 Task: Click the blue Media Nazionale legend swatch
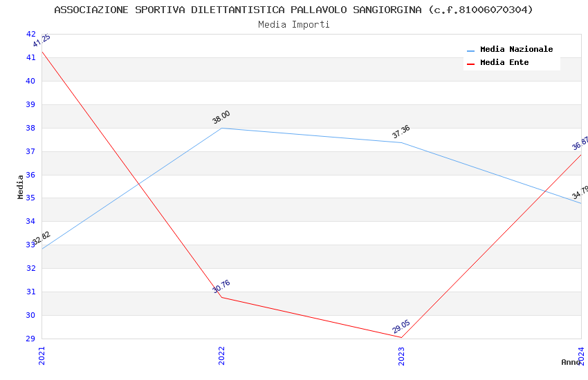coord(471,50)
